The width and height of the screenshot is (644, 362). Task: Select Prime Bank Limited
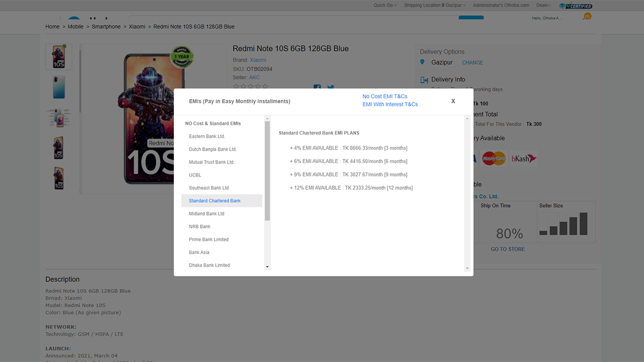(209, 240)
